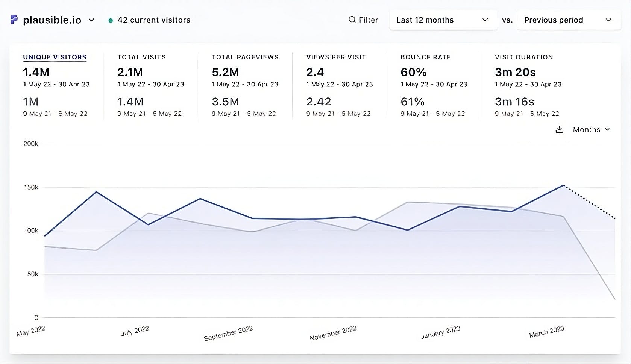Click the green current visitors indicator dot
The width and height of the screenshot is (631, 364).
click(x=111, y=21)
